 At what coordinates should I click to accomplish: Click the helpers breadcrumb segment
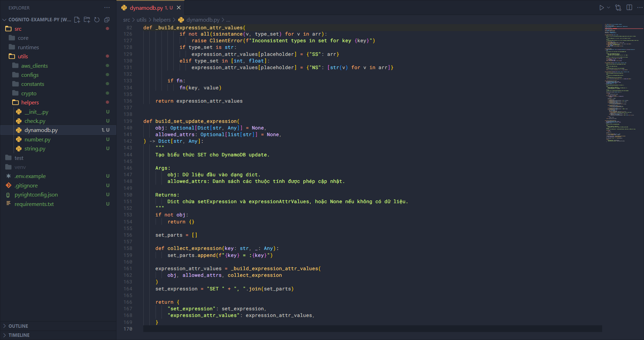coord(162,20)
